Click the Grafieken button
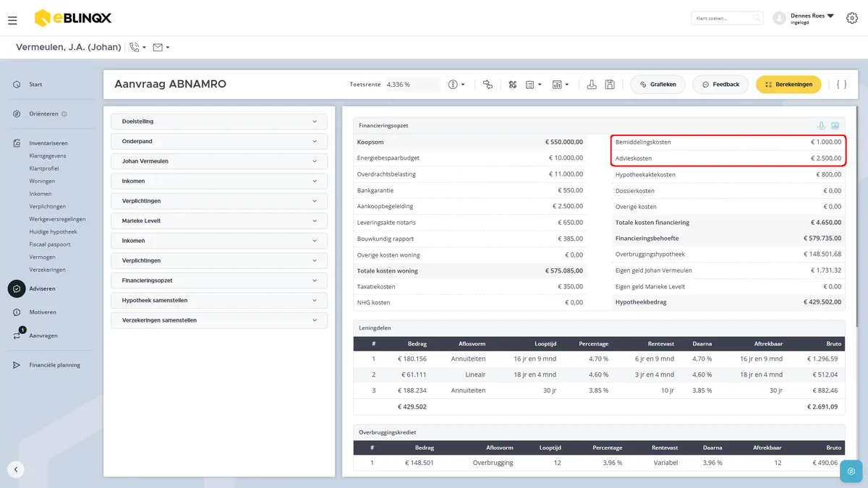The height and width of the screenshot is (488, 868). (658, 85)
